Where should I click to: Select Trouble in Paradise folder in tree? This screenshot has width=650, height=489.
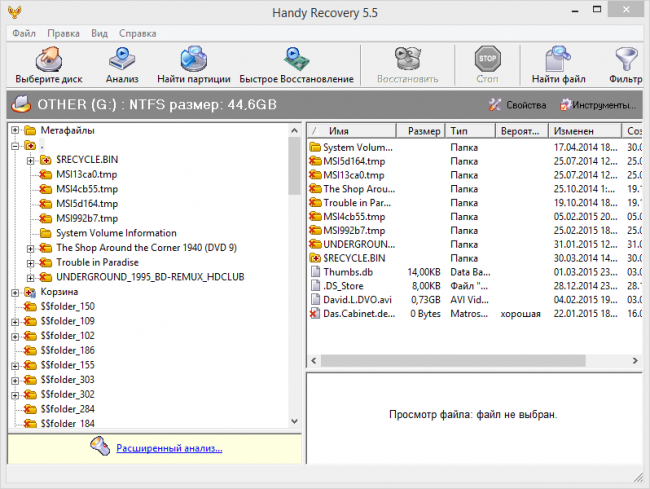(x=98, y=262)
